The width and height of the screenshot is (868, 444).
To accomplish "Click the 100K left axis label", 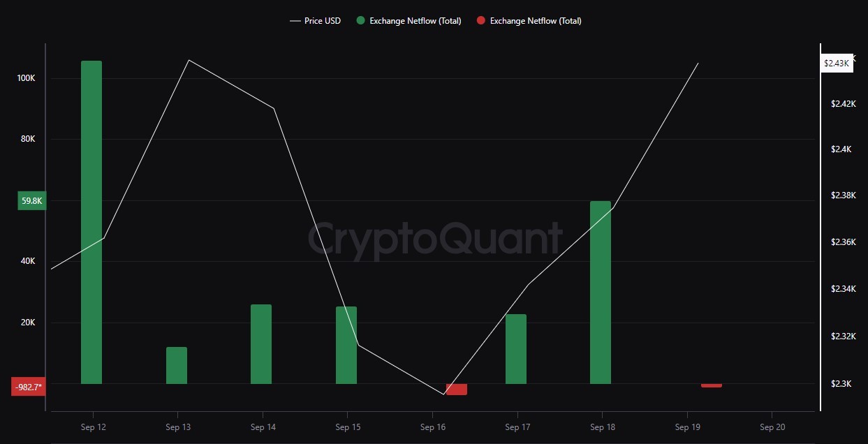I will 27,78.
